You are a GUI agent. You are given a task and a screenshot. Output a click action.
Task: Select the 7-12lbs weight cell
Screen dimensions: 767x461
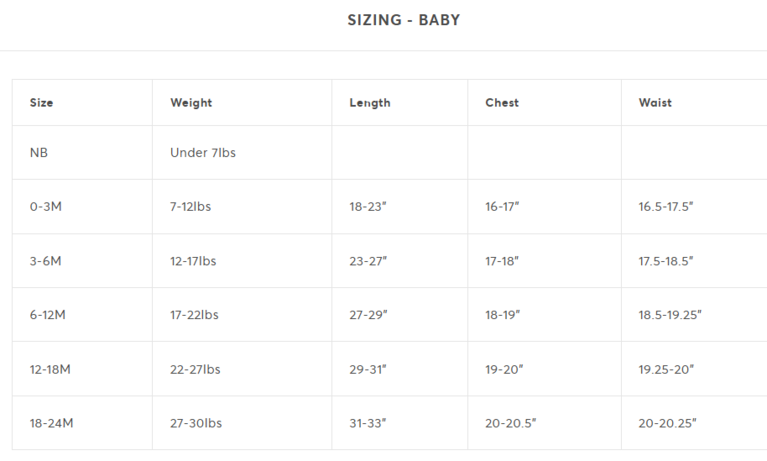point(191,207)
